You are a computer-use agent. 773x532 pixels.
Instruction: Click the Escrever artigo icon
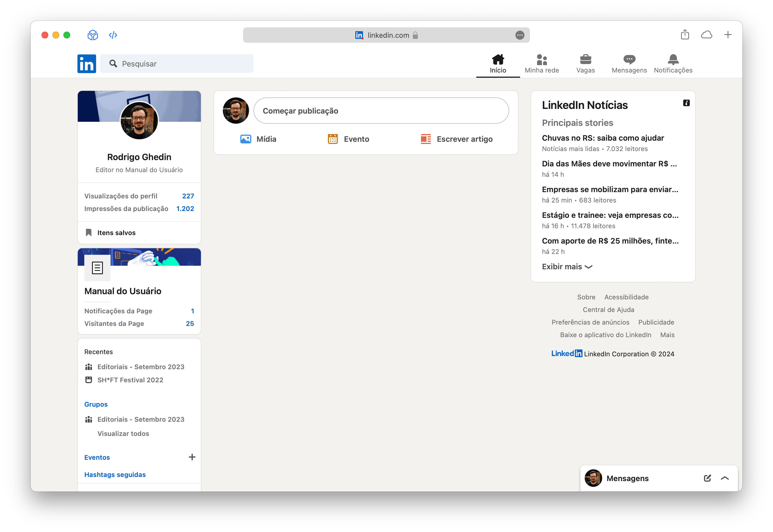(426, 139)
